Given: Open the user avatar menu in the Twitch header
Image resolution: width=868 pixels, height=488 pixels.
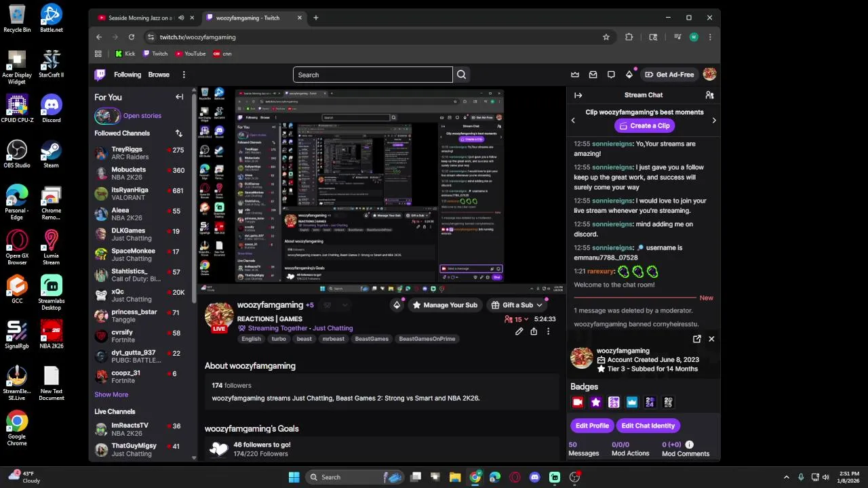Looking at the screenshot, I should coord(709,75).
